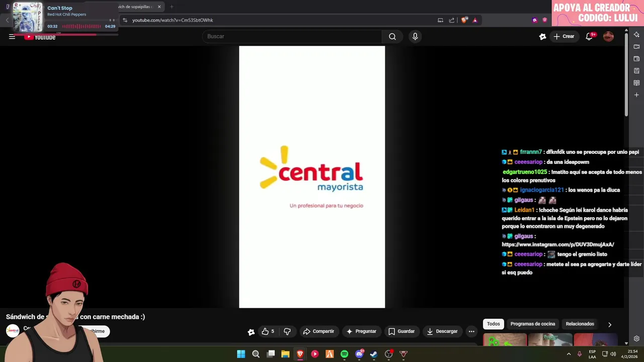The height and width of the screenshot is (362, 644).
Task: Click the frrannn7 username in chat
Action: [531, 152]
